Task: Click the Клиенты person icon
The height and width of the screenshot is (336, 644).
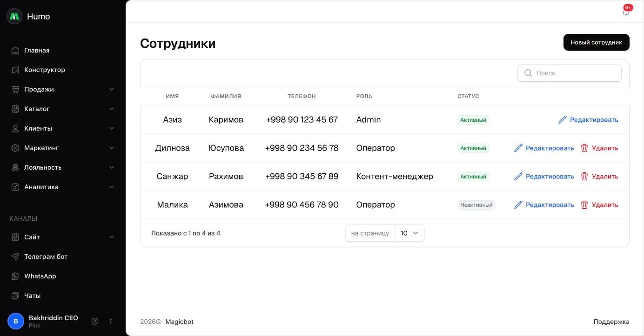Action: click(x=15, y=128)
